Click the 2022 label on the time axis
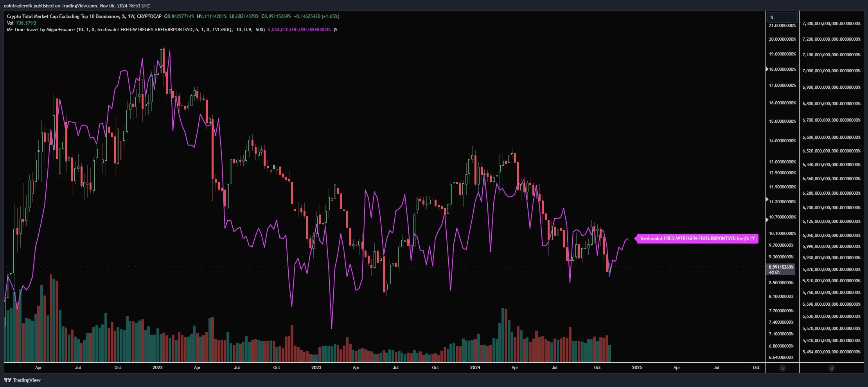Screen dimensions: 868x387 tap(158, 367)
